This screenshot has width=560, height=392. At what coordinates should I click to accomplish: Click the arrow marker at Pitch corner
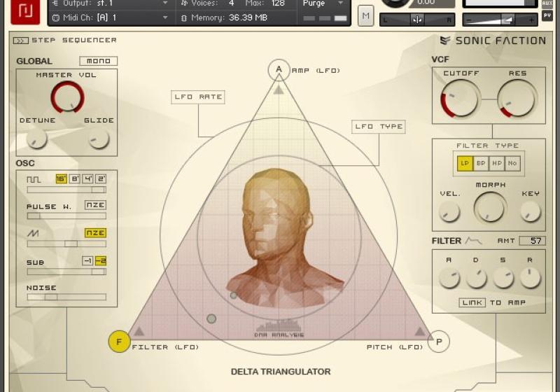point(419,332)
